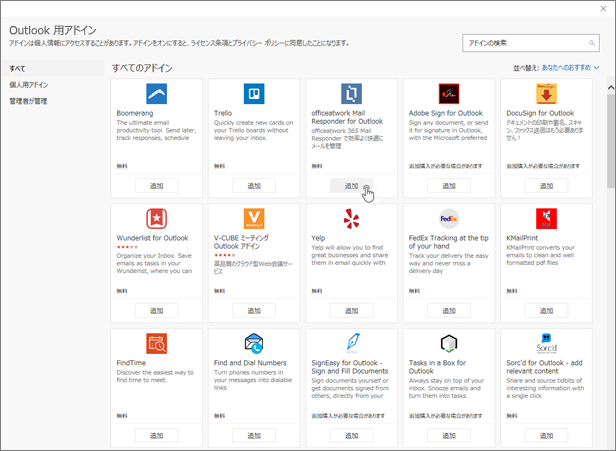Click the Outlook 用アドイン dialog title
The image size is (616, 451).
coord(53,30)
